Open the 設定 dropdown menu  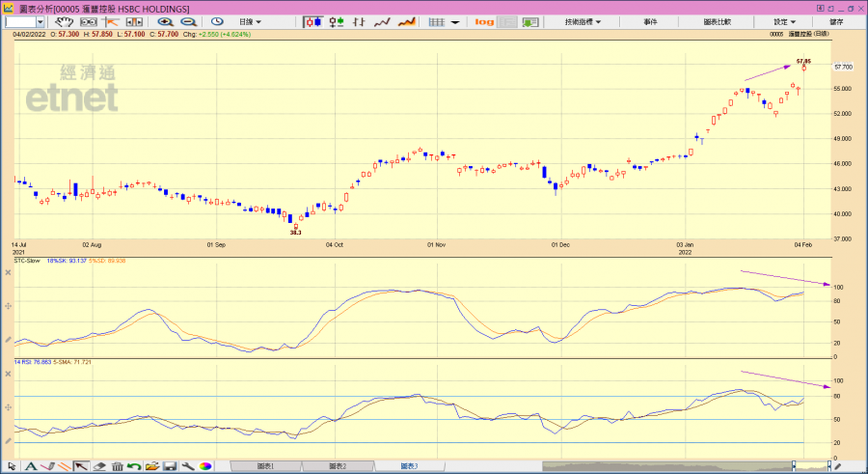[783, 21]
